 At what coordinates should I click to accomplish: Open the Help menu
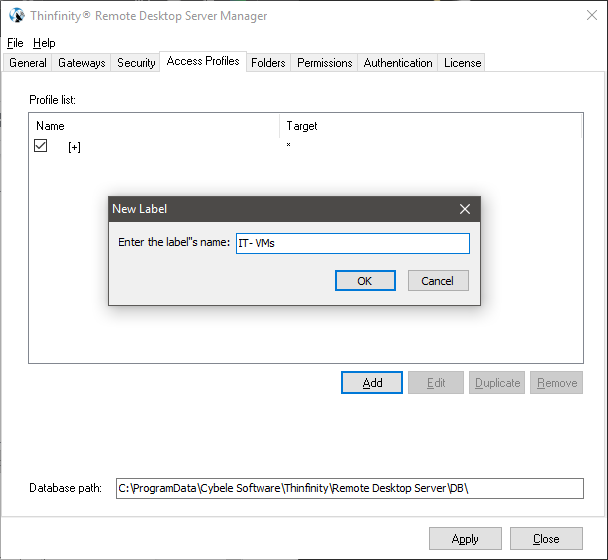tap(44, 43)
